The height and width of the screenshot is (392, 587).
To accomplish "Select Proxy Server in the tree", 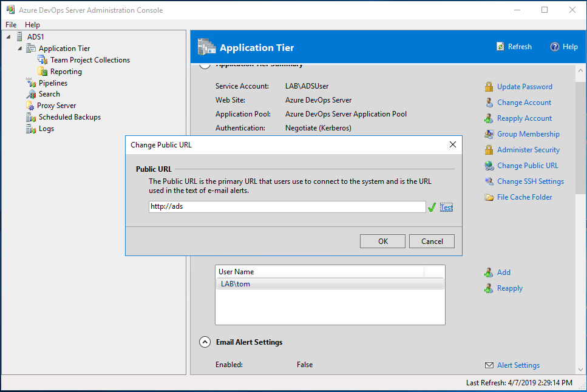I will tap(56, 106).
